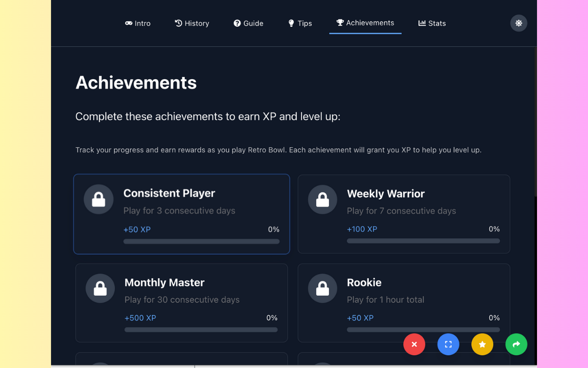
Task: Click 'Play for 1 hour total' text
Action: point(385,300)
